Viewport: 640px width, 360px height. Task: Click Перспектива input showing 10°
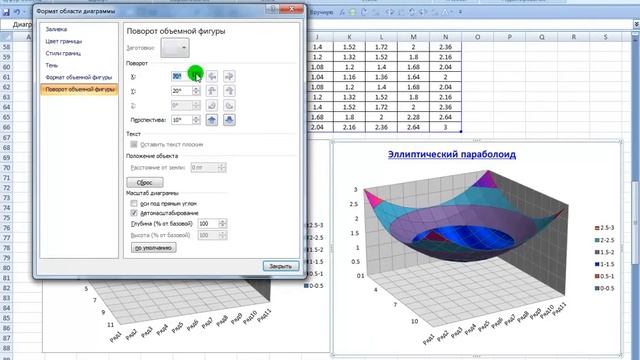[182, 120]
